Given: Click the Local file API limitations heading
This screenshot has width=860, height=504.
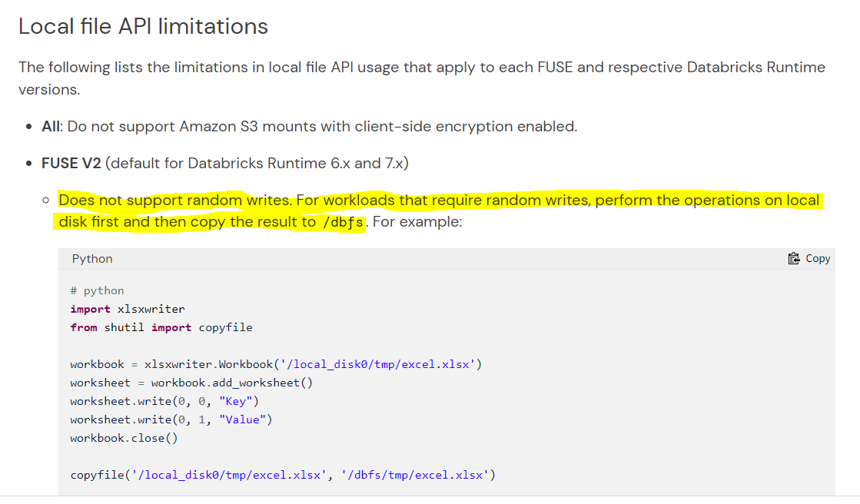Looking at the screenshot, I should coord(143,25).
